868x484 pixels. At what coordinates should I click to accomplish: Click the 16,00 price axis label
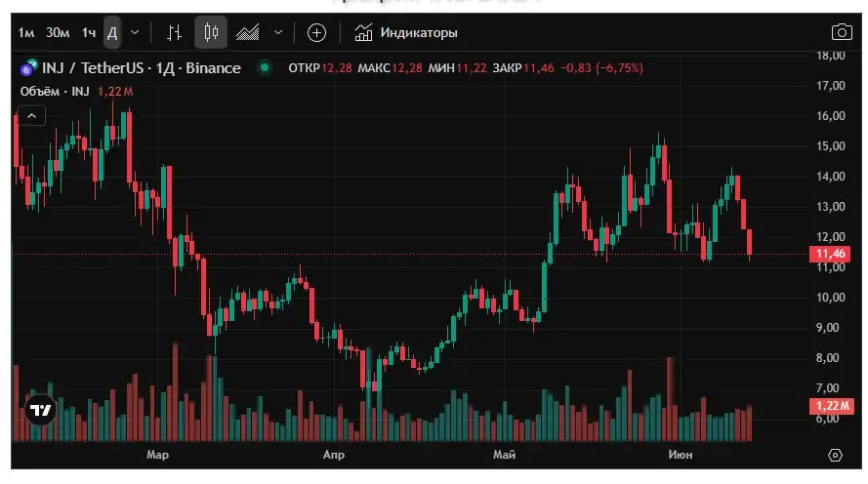tap(830, 115)
